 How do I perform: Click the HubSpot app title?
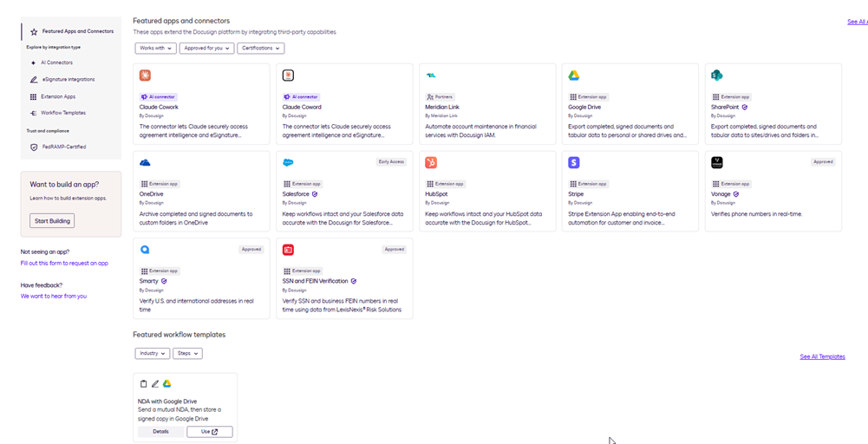[x=436, y=194]
